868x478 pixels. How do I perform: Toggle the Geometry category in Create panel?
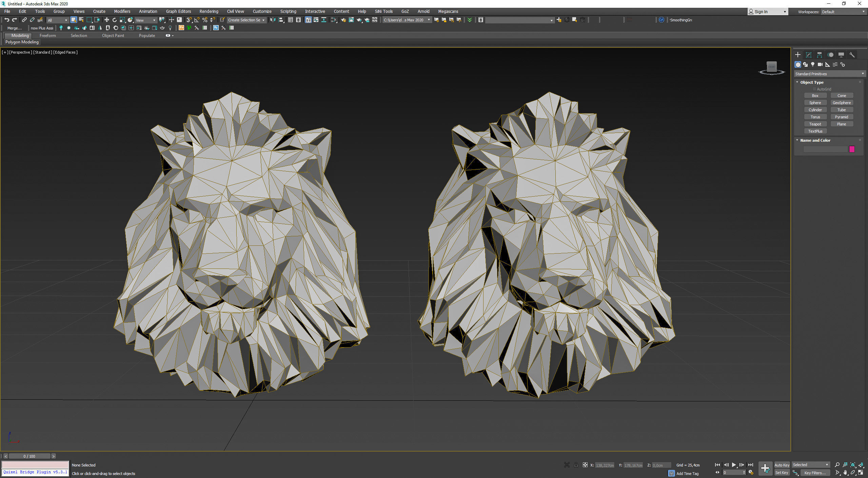point(798,64)
